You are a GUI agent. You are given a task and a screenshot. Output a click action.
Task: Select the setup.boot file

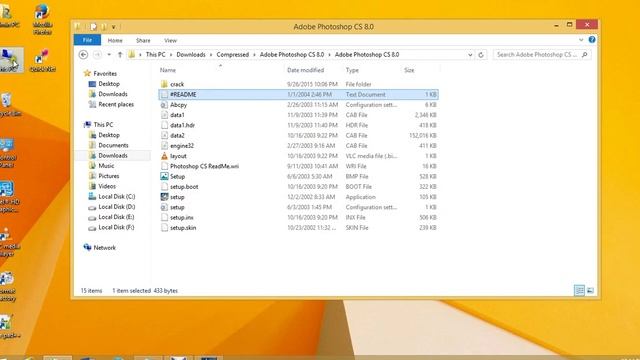(298, 187)
